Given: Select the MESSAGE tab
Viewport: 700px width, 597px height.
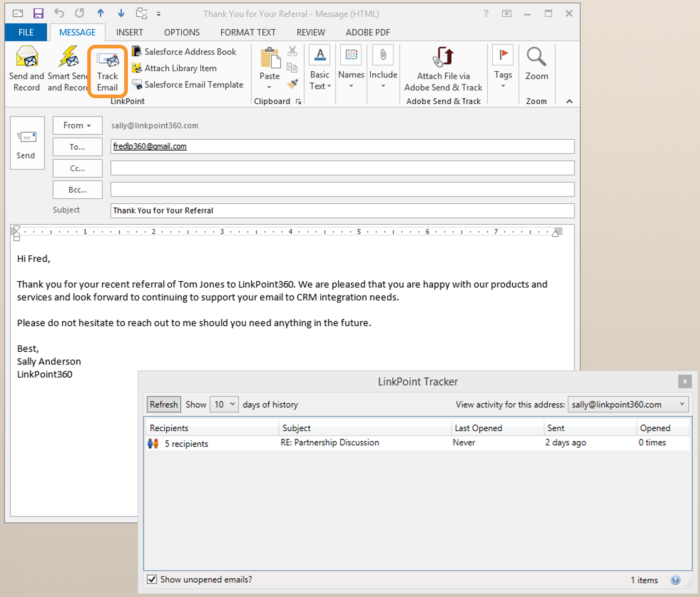Looking at the screenshot, I should pos(77,32).
